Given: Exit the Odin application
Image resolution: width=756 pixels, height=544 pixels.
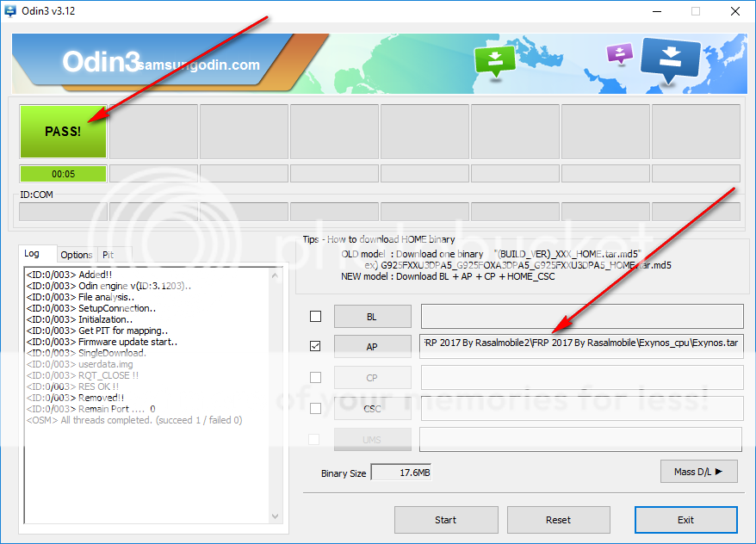Looking at the screenshot, I should (x=685, y=520).
